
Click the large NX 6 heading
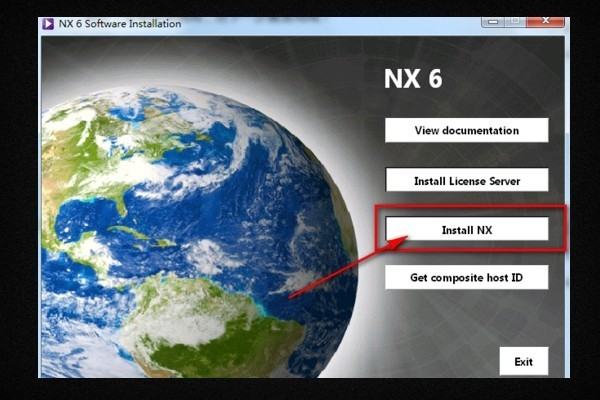[x=413, y=79]
